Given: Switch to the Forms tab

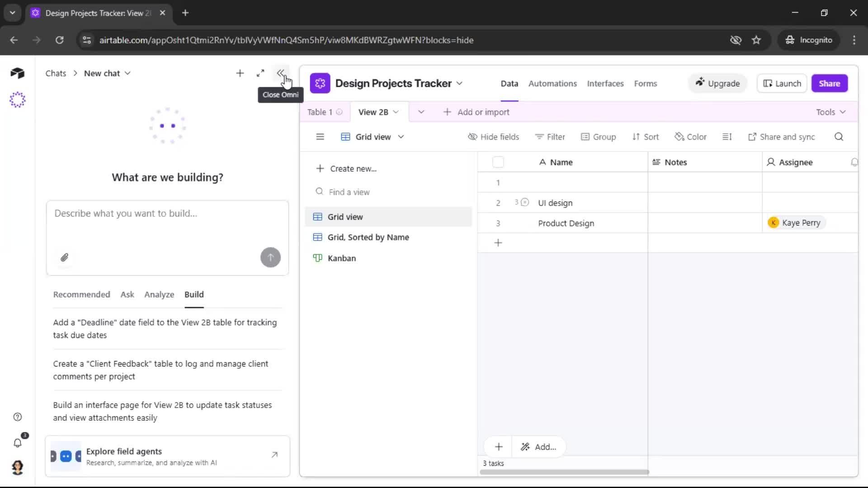Looking at the screenshot, I should tap(646, 84).
